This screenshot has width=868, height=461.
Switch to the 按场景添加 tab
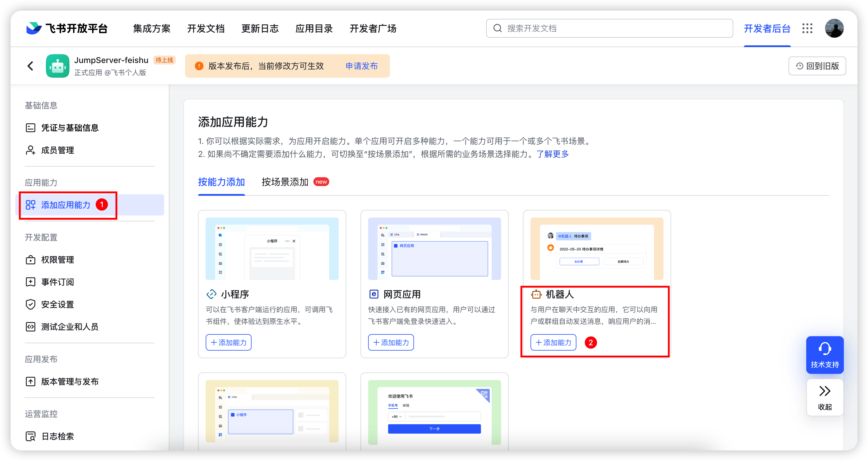point(285,182)
